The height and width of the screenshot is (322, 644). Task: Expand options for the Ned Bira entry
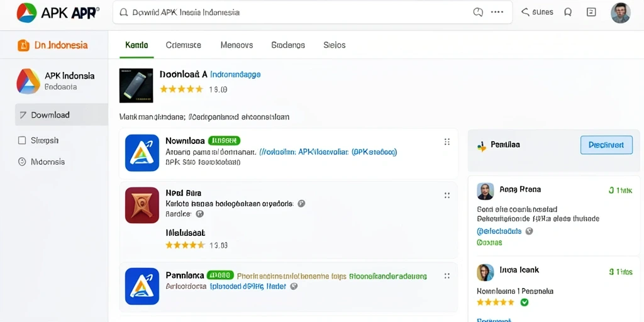[447, 196]
